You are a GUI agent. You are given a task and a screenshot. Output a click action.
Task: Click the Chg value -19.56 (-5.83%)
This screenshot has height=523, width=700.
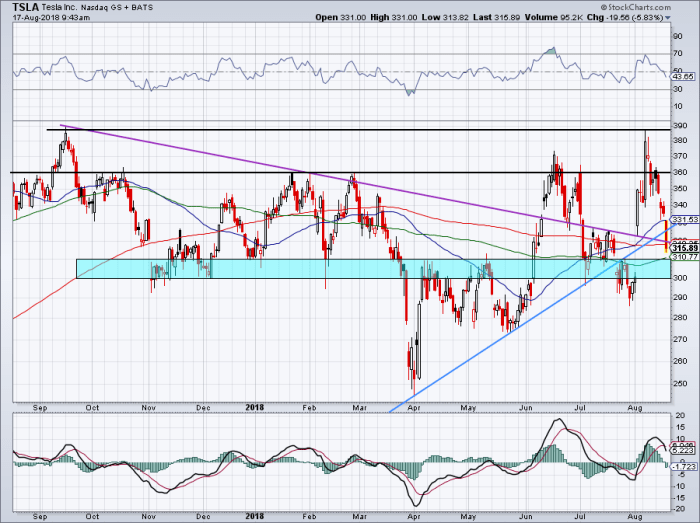pyautogui.click(x=633, y=17)
